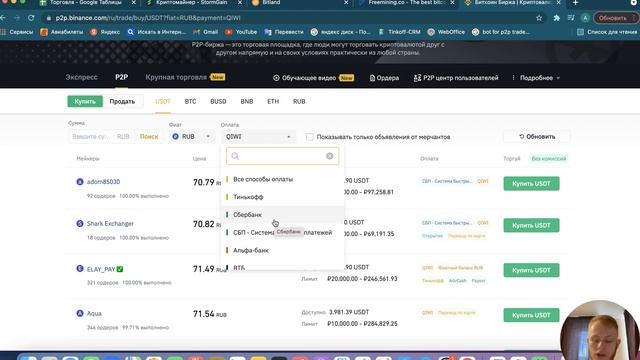The image size is (640, 360).
Task: Click ELAY_PAY verified merchant badge
Action: coord(120,269)
